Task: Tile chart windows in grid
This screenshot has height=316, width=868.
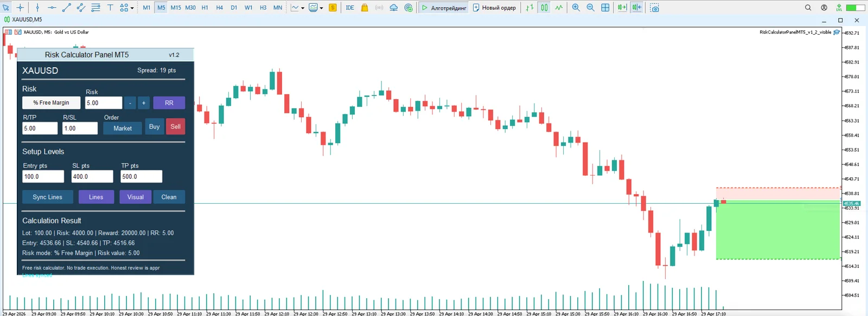Action: tap(605, 8)
